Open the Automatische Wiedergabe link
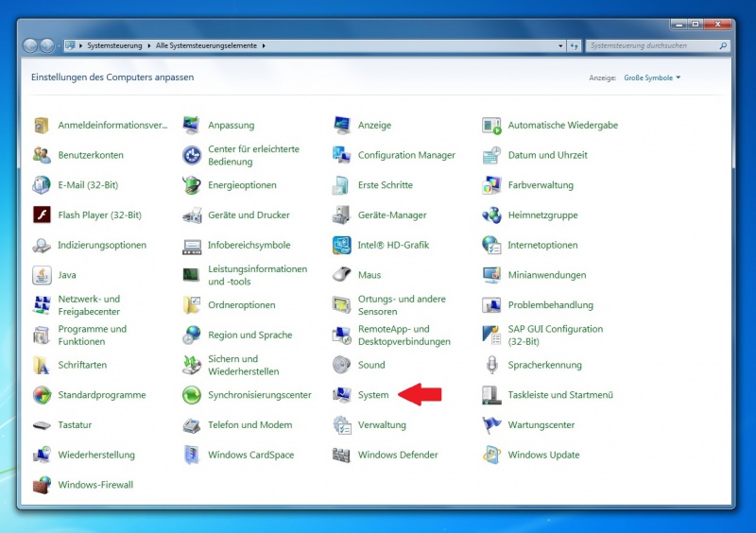The image size is (756, 533). tap(562, 126)
